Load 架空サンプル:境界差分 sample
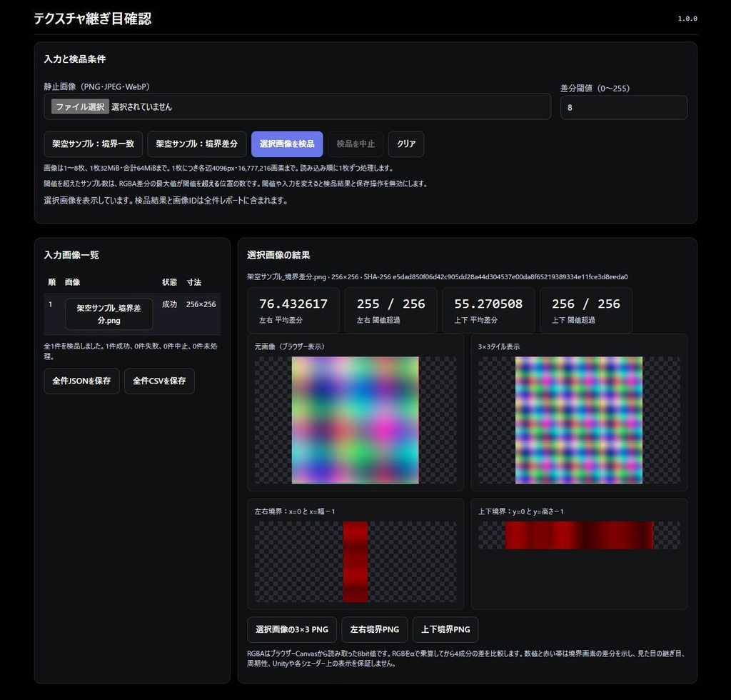Image resolution: width=731 pixels, height=700 pixels. pos(197,144)
